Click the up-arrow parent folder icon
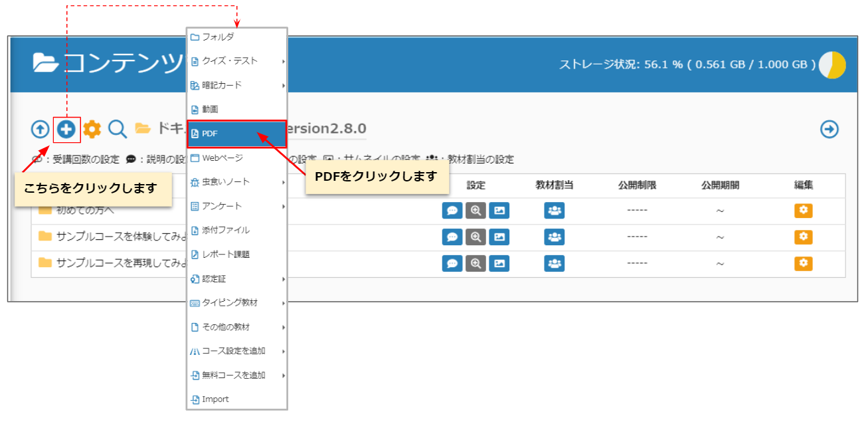The width and height of the screenshot is (868, 422). pyautogui.click(x=40, y=129)
